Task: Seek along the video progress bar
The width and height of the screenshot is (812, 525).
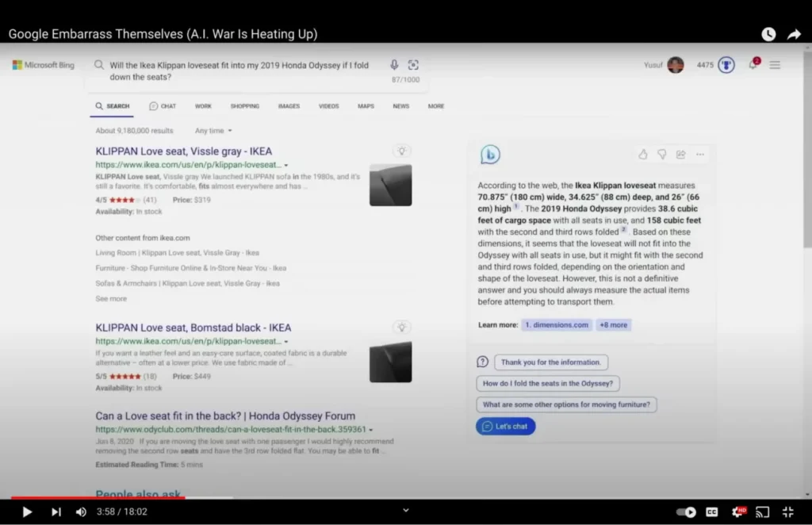Action: coord(406,497)
